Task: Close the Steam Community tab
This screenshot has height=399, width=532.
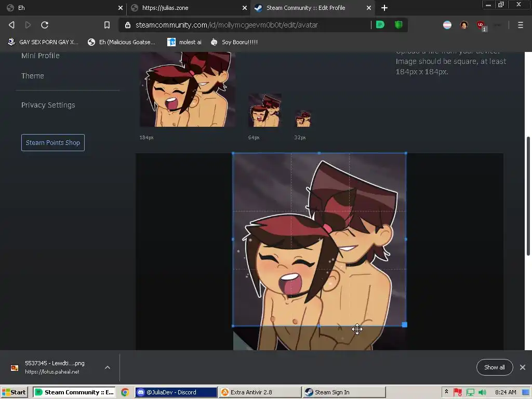Action: [x=369, y=8]
